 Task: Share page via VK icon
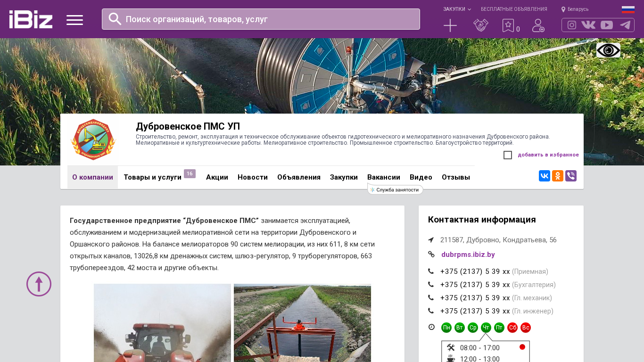tap(545, 176)
